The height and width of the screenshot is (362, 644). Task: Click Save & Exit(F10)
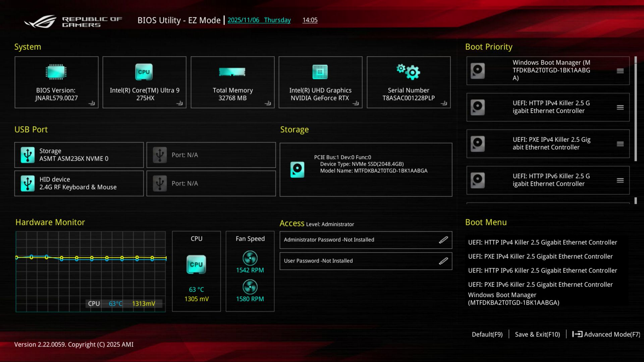point(537,334)
